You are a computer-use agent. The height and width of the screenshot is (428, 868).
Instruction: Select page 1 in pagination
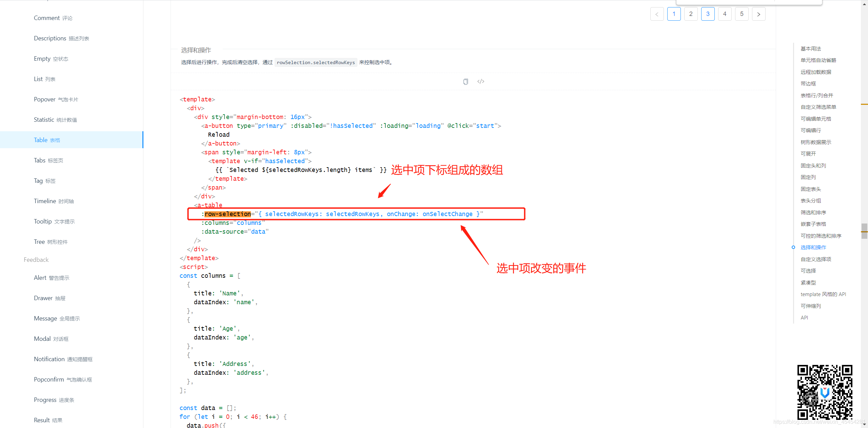tap(674, 14)
